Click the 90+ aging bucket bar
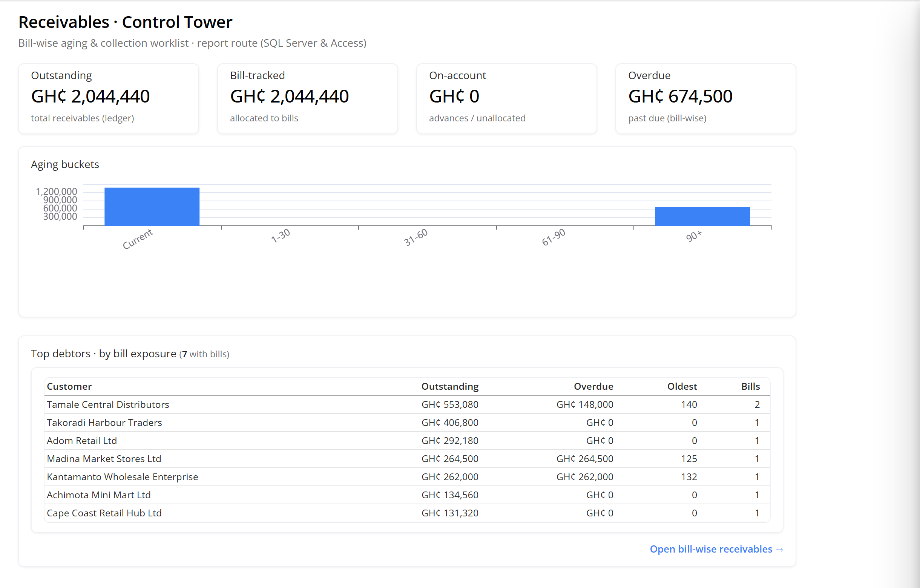The height and width of the screenshot is (588, 920). (x=702, y=216)
